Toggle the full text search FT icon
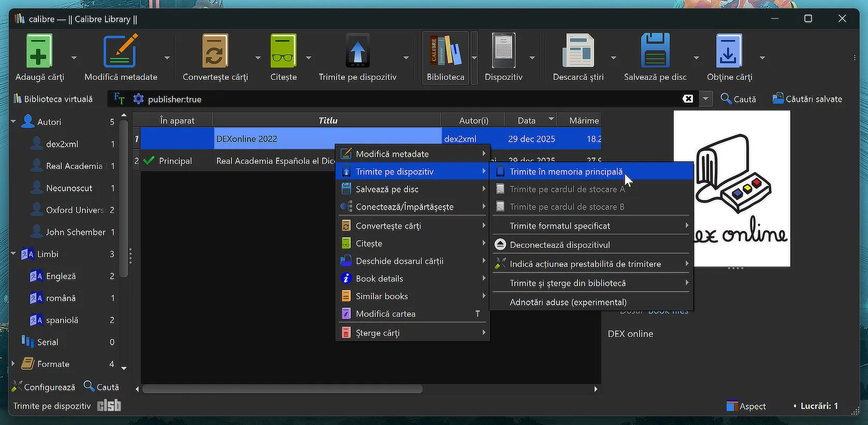868x425 pixels. point(119,99)
